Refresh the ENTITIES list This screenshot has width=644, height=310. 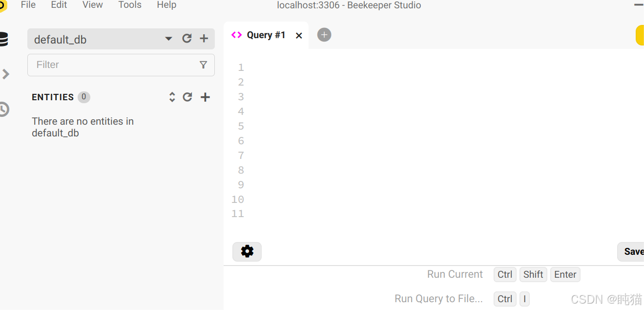(x=187, y=97)
